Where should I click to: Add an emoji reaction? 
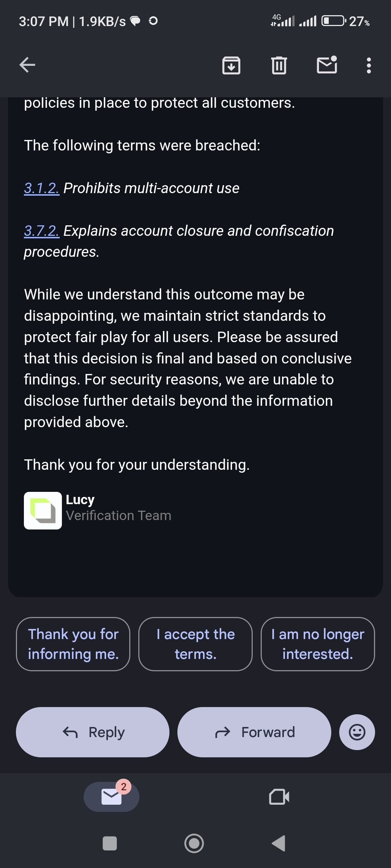point(357,732)
